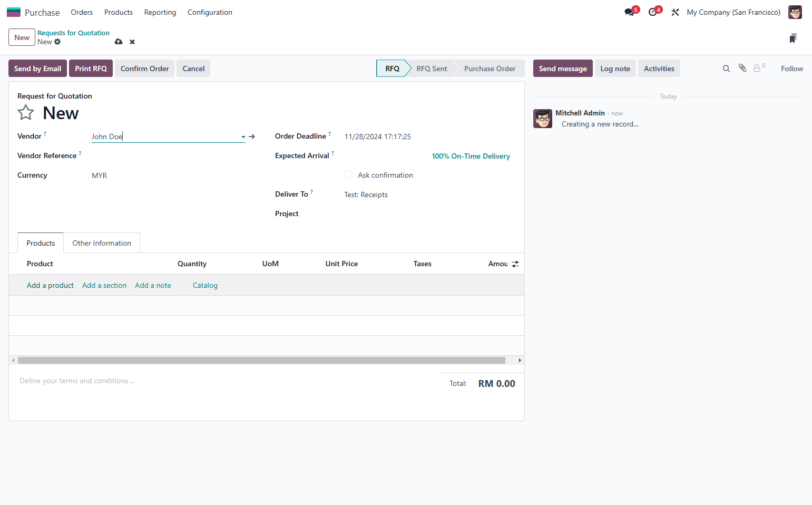Click the bookmark icon at top right

(x=793, y=38)
